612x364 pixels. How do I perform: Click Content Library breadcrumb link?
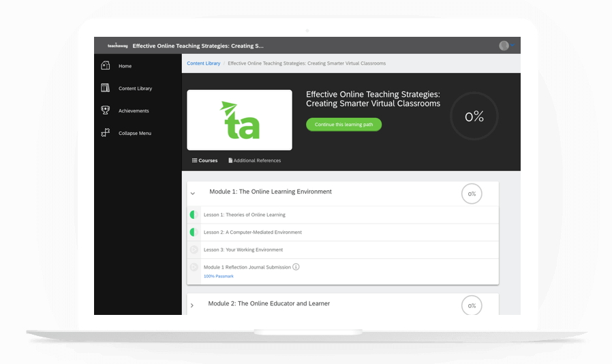click(x=203, y=63)
